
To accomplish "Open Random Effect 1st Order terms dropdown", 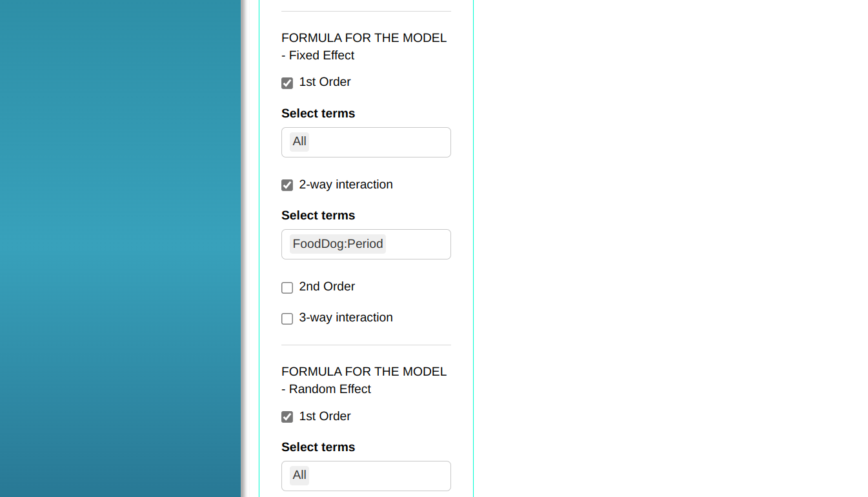I will [379, 476].
